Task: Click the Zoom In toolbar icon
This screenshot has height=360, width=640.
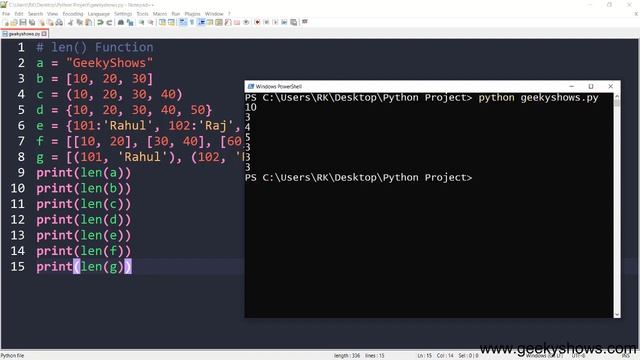Action: pos(141,22)
